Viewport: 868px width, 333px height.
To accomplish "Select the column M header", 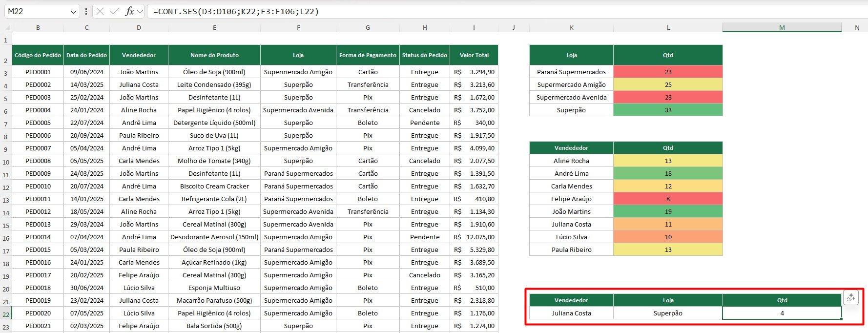I will tap(782, 28).
